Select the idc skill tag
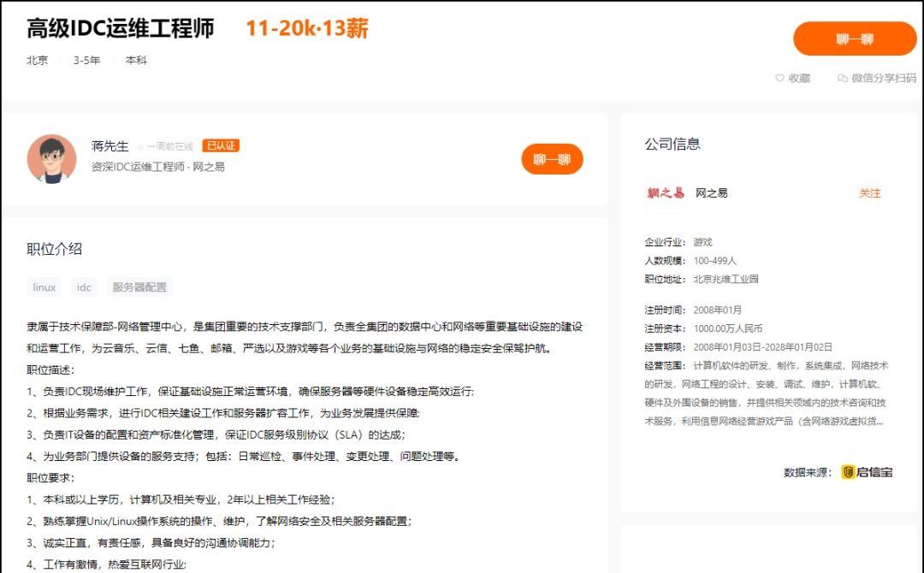This screenshot has height=573, width=924. pos(83,286)
